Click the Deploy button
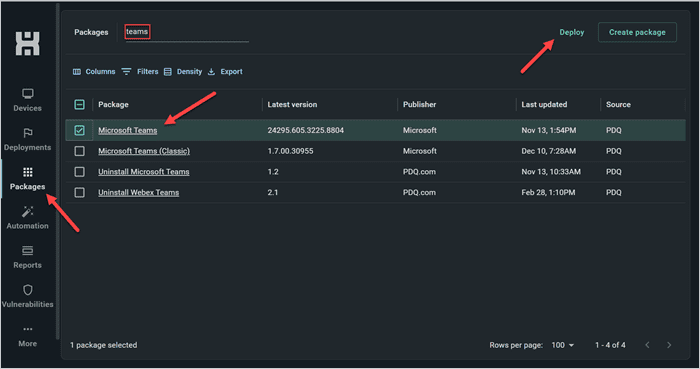 (572, 33)
